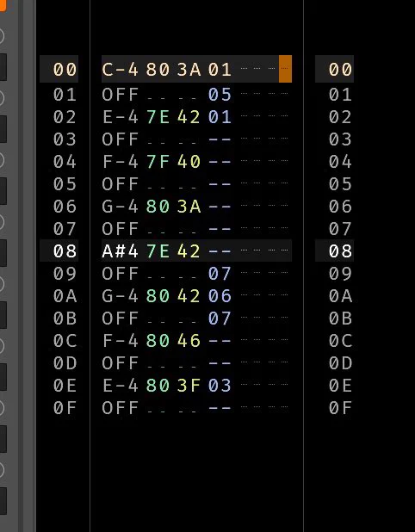The width and height of the screenshot is (415, 532).
Task: Click the 80 volume value in row 0E
Action: point(158,386)
